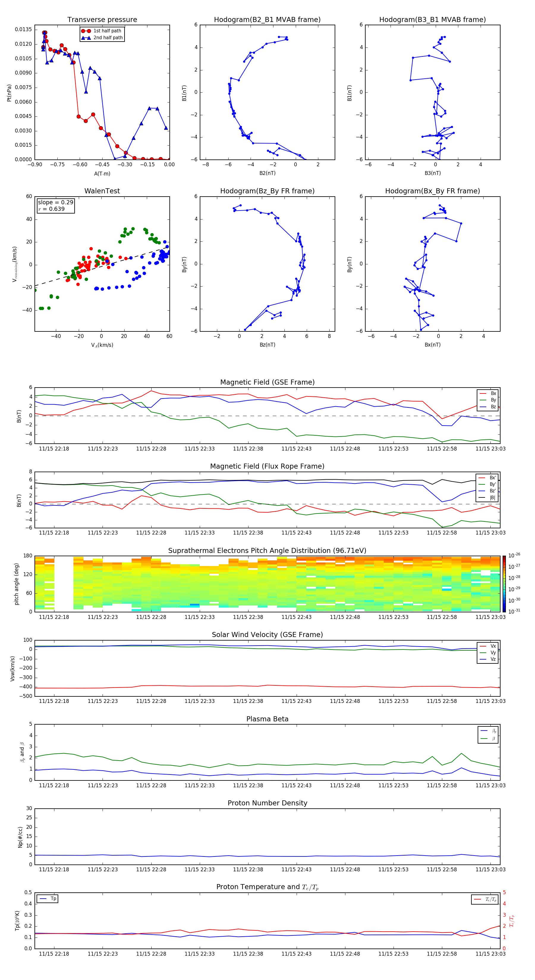Screen dimensions: 535x980
Task: Click the 10^-31 color bar tick label
Action: tap(514, 611)
